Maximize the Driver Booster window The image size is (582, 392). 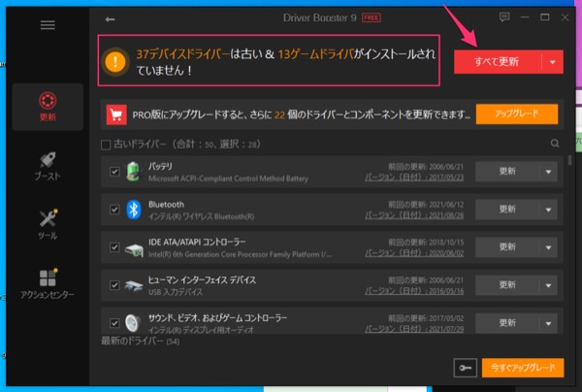pos(544,17)
